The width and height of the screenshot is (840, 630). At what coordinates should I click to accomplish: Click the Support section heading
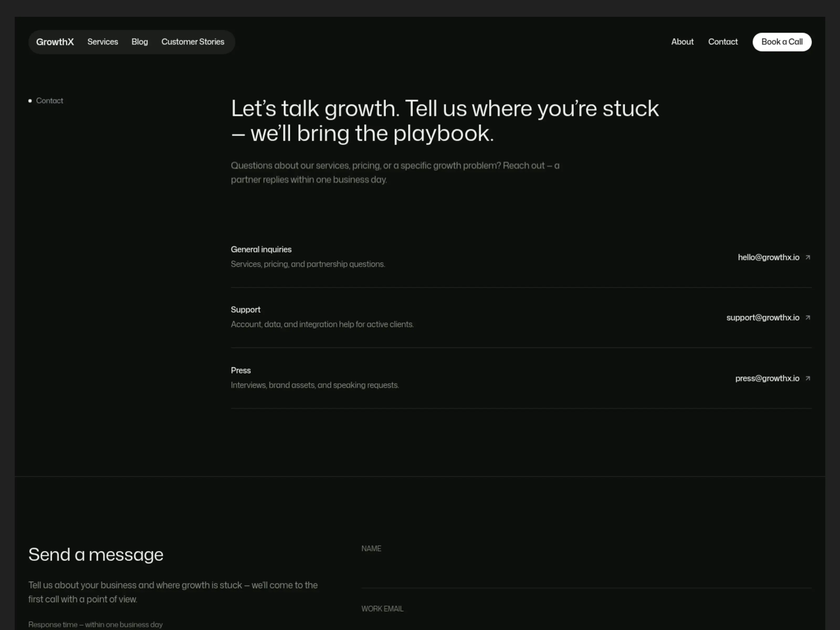245,310
